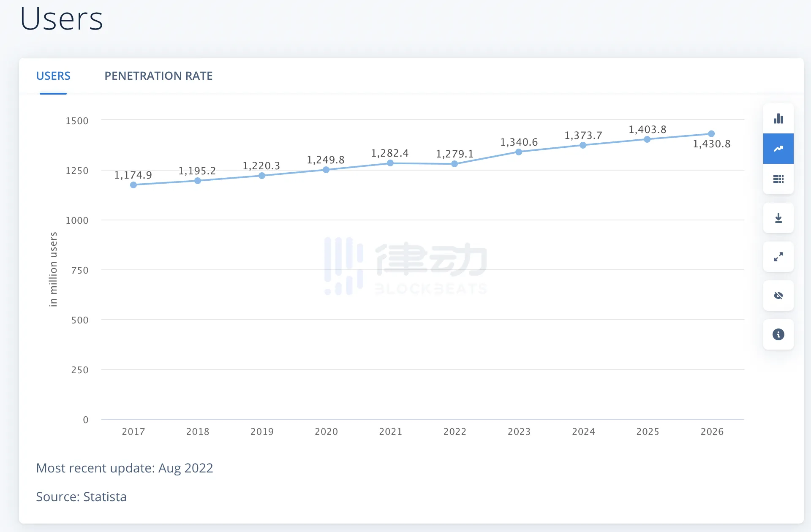This screenshot has width=811, height=532.
Task: Click the 1,340.6 value label
Action: (519, 142)
